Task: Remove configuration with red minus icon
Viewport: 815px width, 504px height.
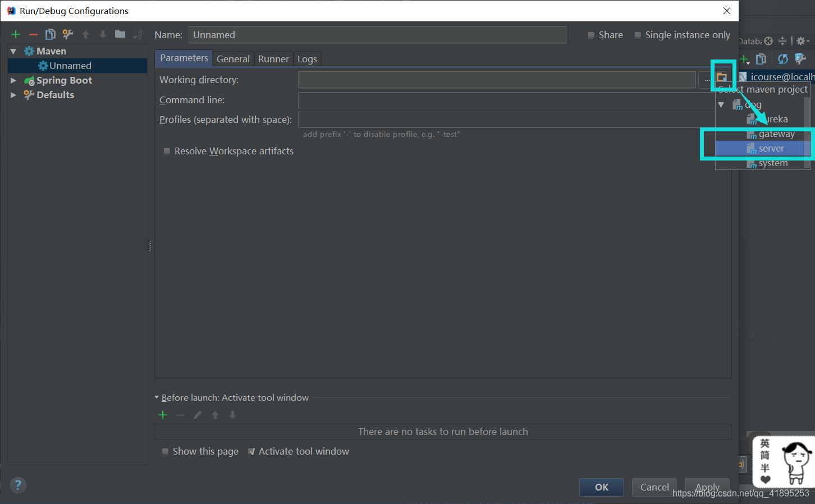Action: coord(33,34)
